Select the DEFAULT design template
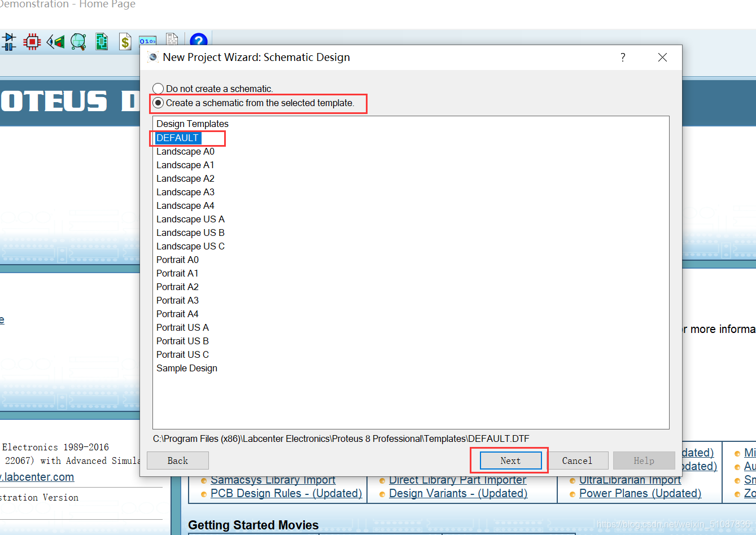The image size is (756, 535). point(178,138)
